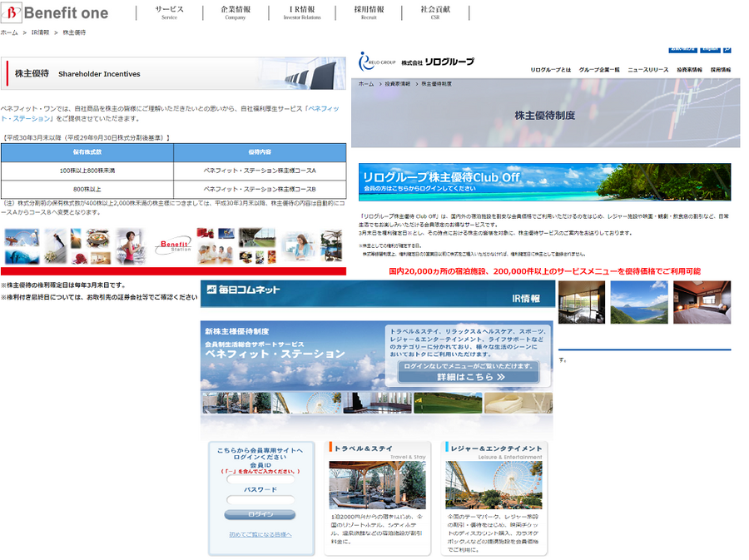Viewport: 749px width, 560px height.
Task: Click the Benefit one logo
Action: [55, 12]
